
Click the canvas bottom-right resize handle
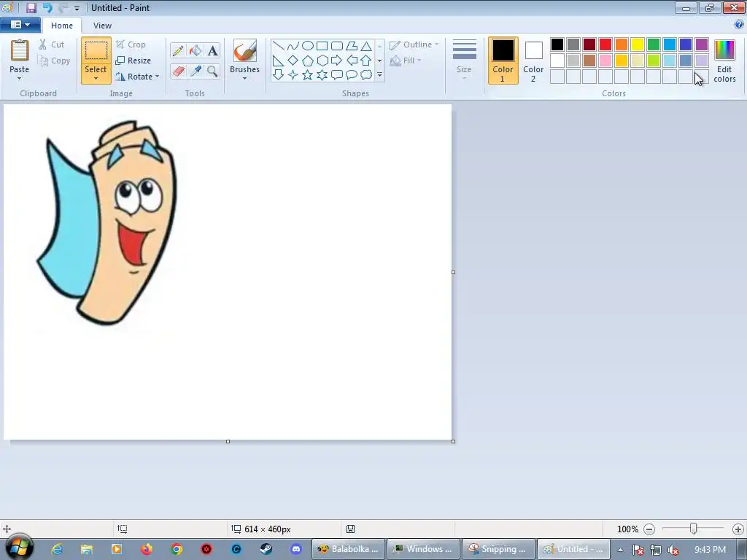point(453,441)
